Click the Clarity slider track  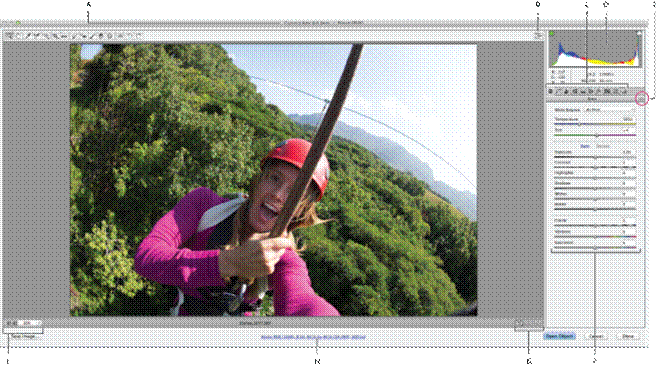(x=595, y=225)
